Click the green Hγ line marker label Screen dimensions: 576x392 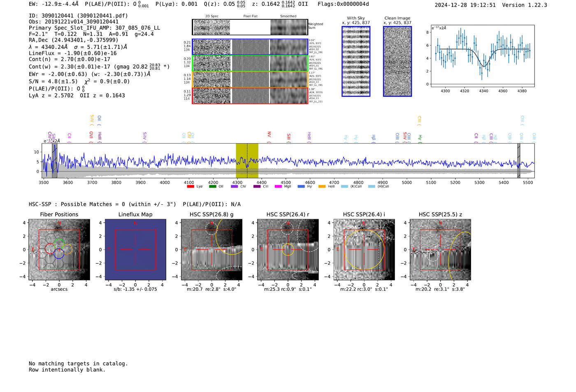420,138
